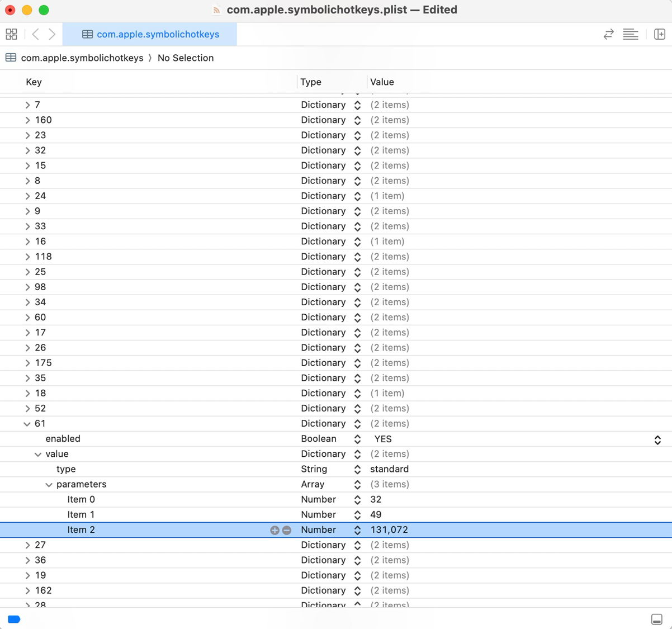Open type stepper for key 61 Dictionary
Viewport: 672px width, 629px height.
click(x=357, y=424)
